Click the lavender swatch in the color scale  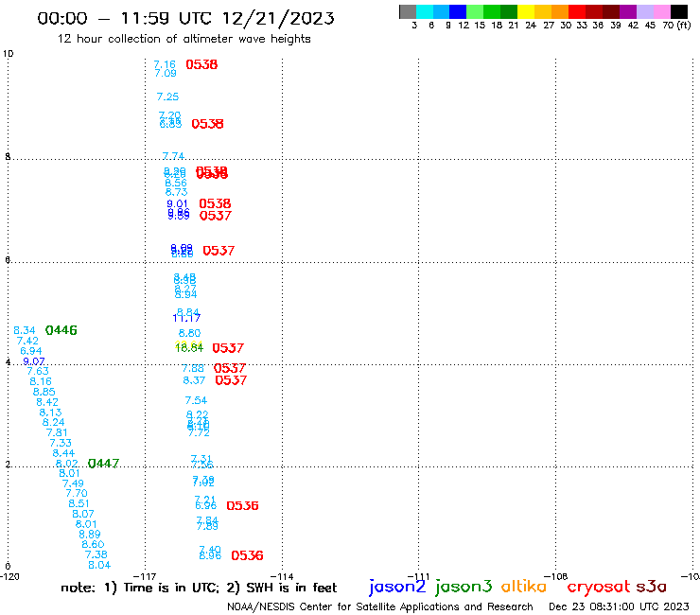coord(645,11)
